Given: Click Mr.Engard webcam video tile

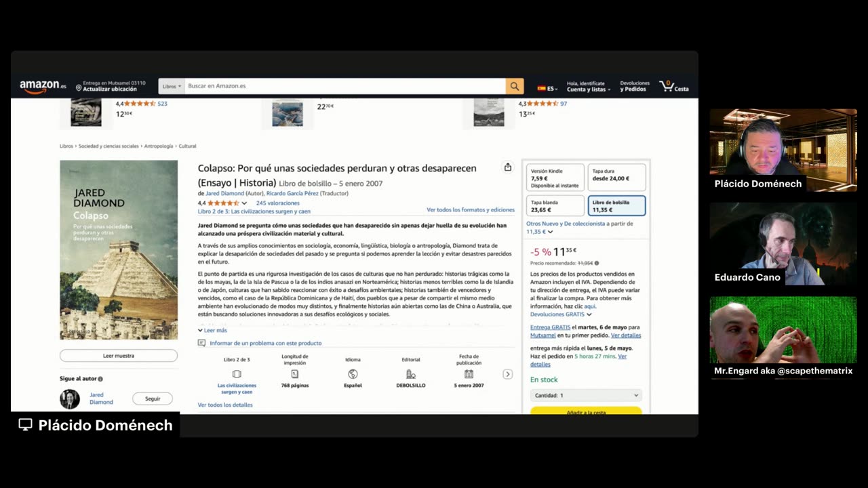Looking at the screenshot, I should (x=783, y=338).
